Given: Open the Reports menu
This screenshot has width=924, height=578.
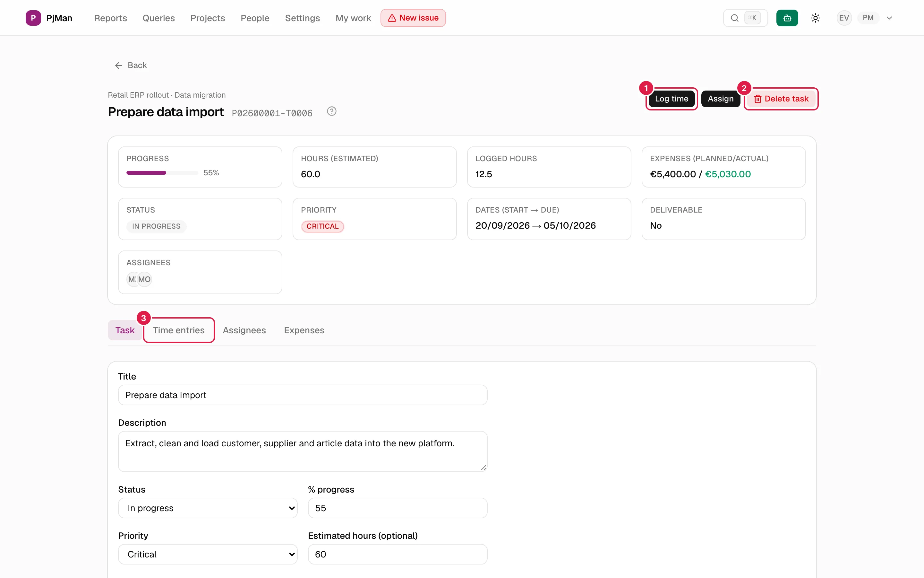Looking at the screenshot, I should pyautogui.click(x=110, y=18).
